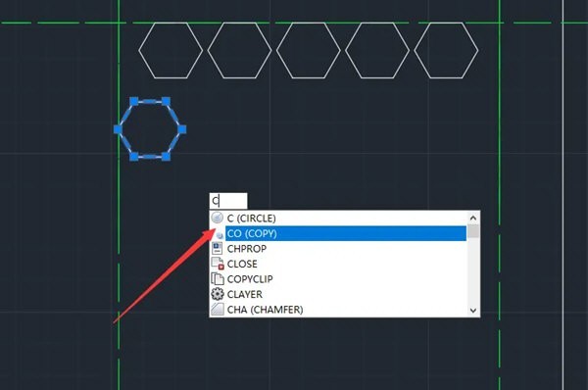Click the suggestion list scrollbar thumb

point(473,231)
